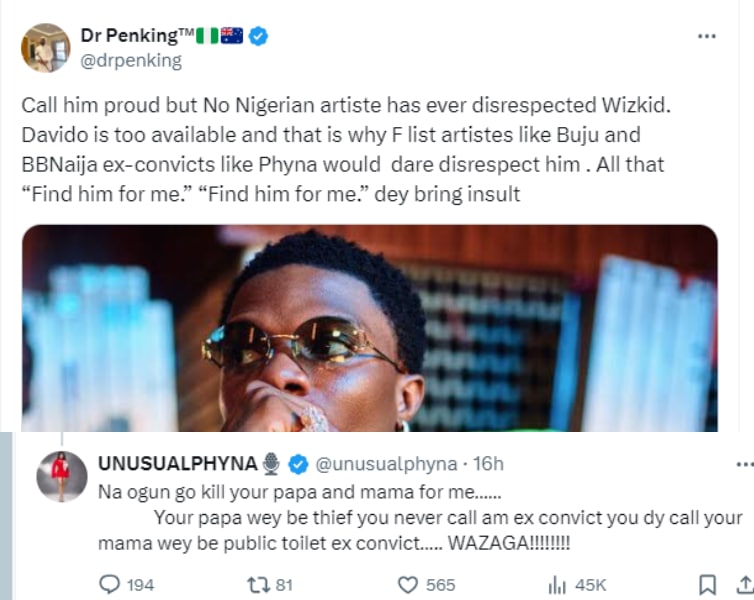The width and height of the screenshot is (754, 600).
Task: Open the Wizkid photo in the tweet
Action: [x=369, y=328]
